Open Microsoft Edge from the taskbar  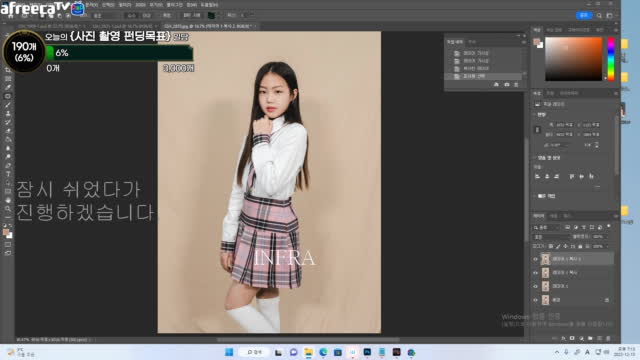point(323,352)
